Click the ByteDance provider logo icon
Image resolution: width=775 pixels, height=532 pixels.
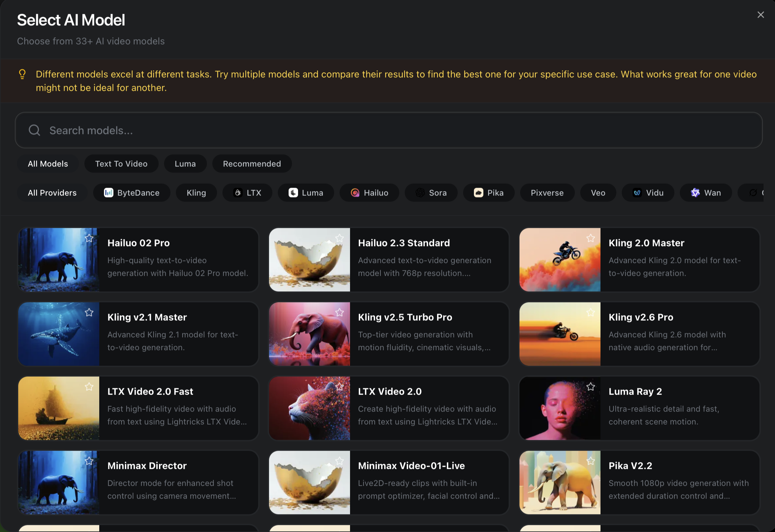point(108,193)
